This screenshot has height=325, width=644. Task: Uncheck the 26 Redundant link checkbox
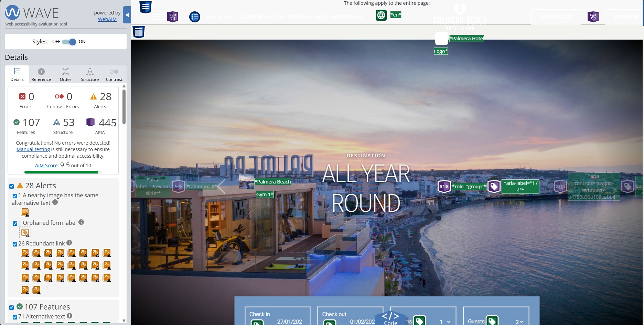pyautogui.click(x=15, y=244)
